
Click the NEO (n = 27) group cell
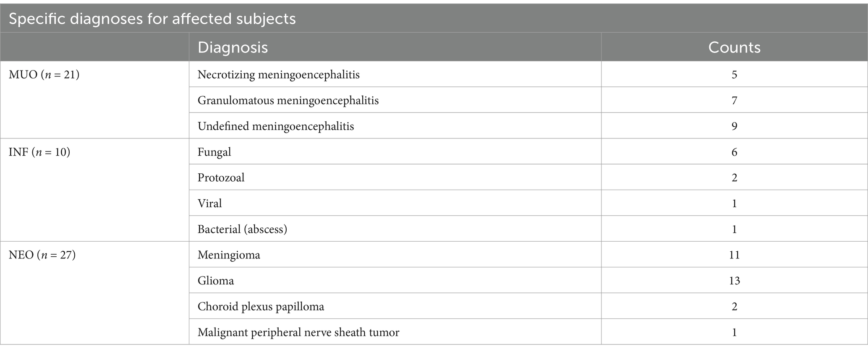(x=42, y=255)
